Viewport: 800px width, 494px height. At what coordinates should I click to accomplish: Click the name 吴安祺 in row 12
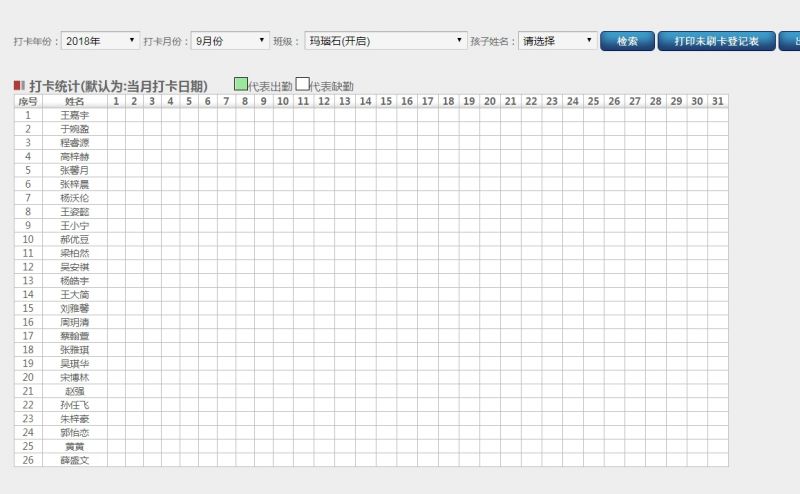74,267
